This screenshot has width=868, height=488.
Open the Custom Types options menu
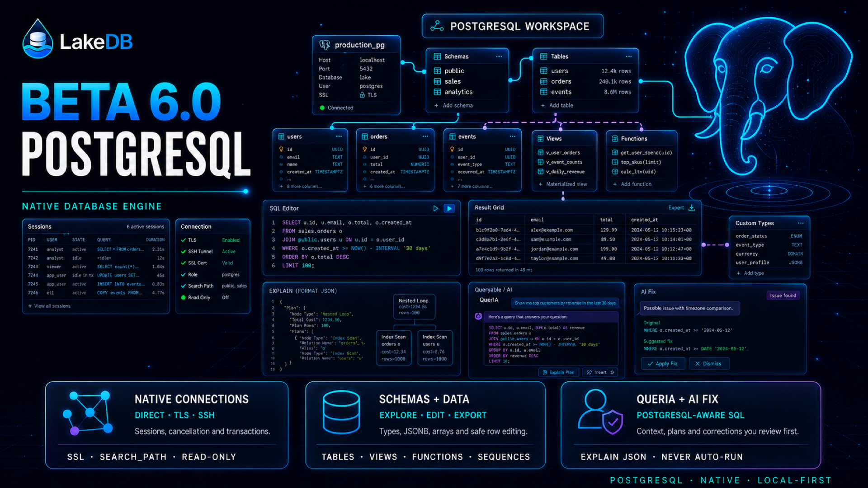pyautogui.click(x=801, y=223)
